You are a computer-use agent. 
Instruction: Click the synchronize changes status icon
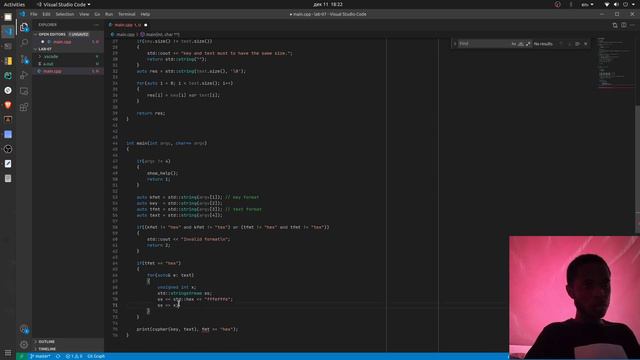(58, 356)
